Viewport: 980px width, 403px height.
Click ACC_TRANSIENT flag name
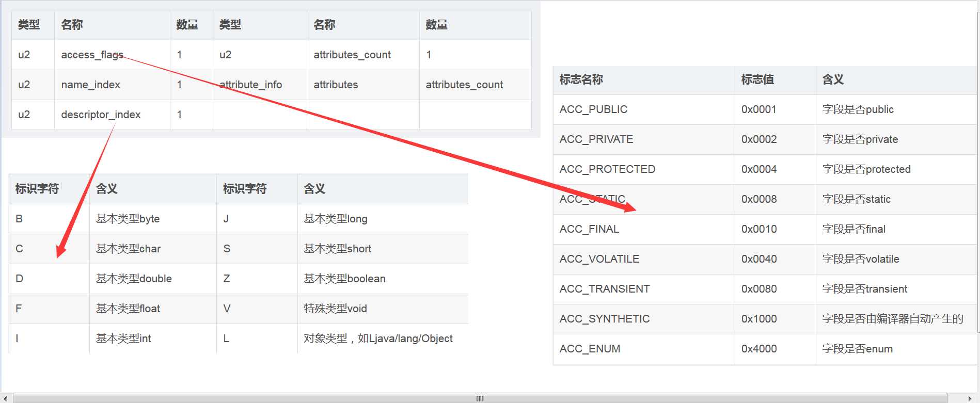pyautogui.click(x=605, y=289)
